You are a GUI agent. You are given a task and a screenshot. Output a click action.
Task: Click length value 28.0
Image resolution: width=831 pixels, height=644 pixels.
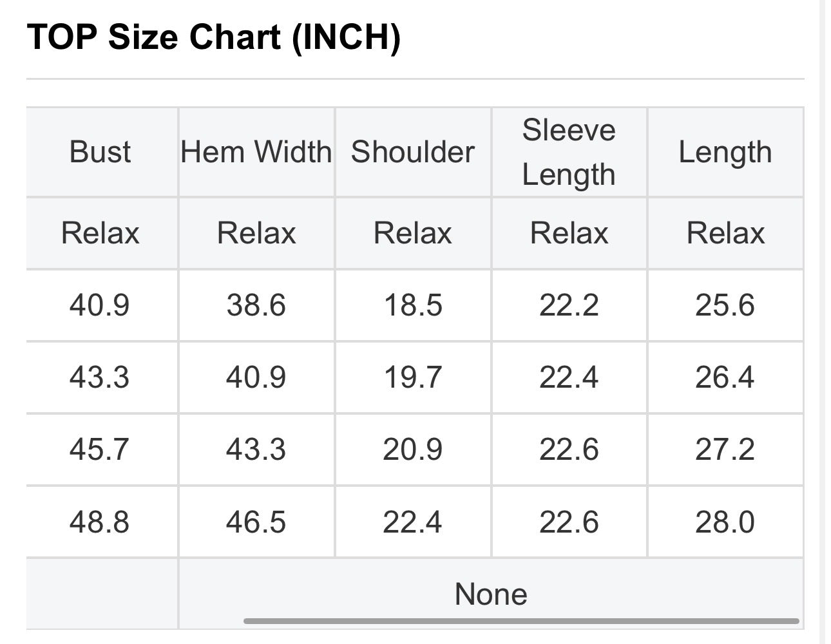pos(725,522)
